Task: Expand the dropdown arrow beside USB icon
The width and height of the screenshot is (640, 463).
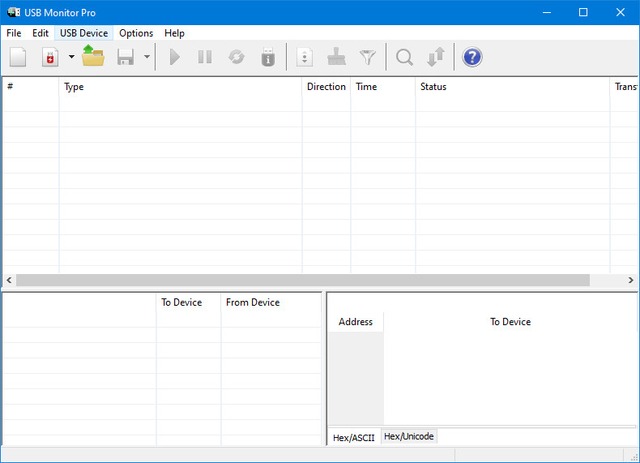Action: [71, 57]
